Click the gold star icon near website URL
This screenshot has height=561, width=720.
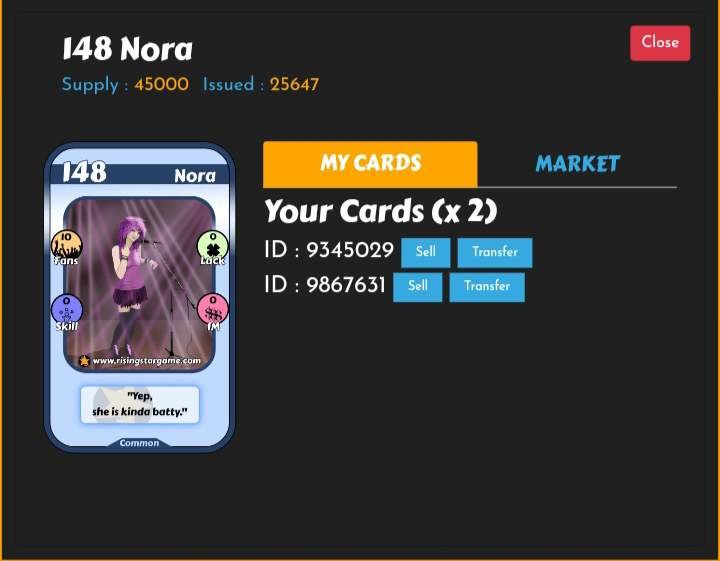click(x=84, y=361)
